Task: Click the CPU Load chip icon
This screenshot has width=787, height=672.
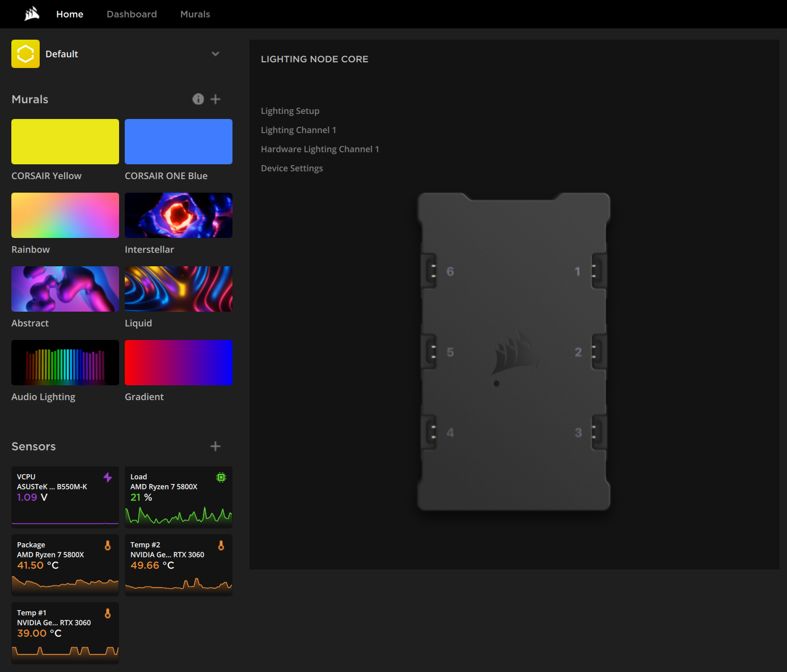Action: point(221,478)
